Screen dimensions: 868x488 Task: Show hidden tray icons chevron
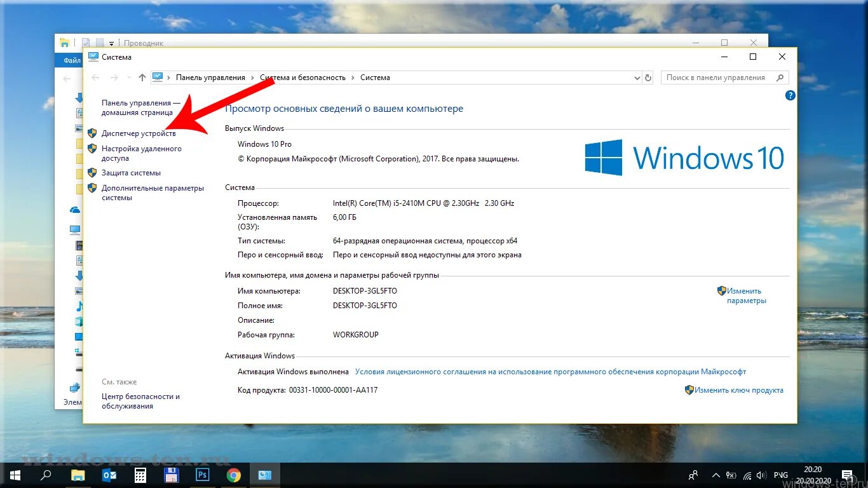click(716, 475)
